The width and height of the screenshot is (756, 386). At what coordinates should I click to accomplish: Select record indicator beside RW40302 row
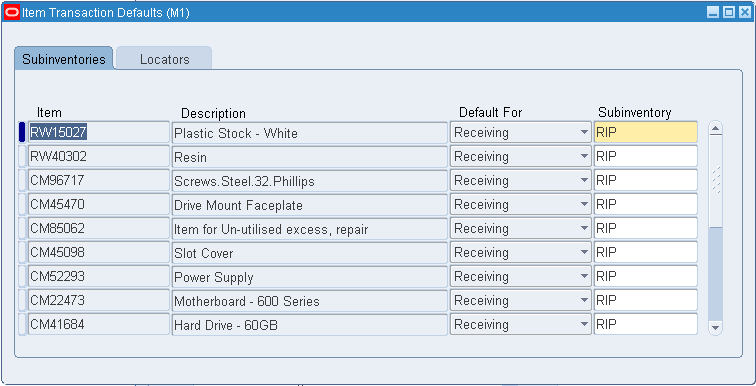[22, 156]
